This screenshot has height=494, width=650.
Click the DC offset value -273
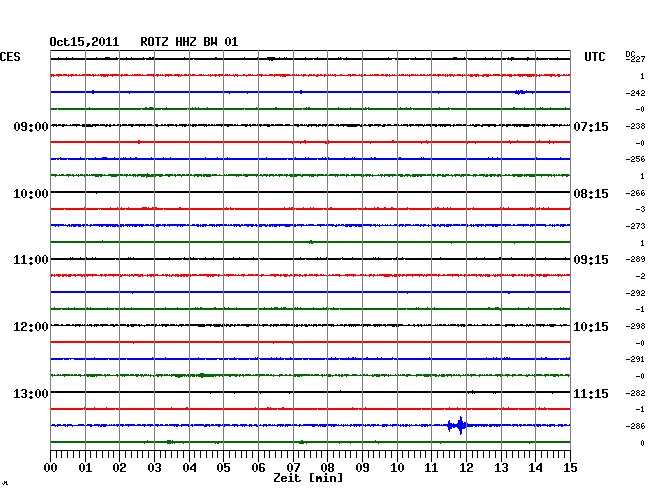(x=635, y=226)
